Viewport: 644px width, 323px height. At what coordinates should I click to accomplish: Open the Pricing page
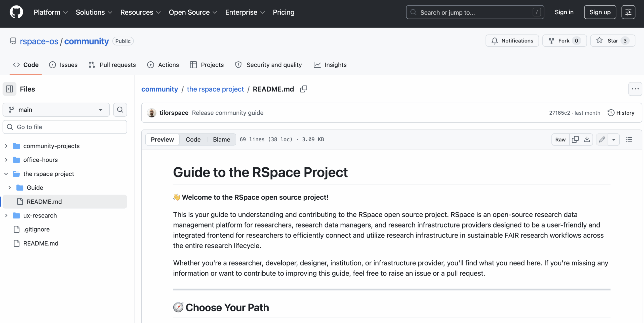pyautogui.click(x=284, y=12)
